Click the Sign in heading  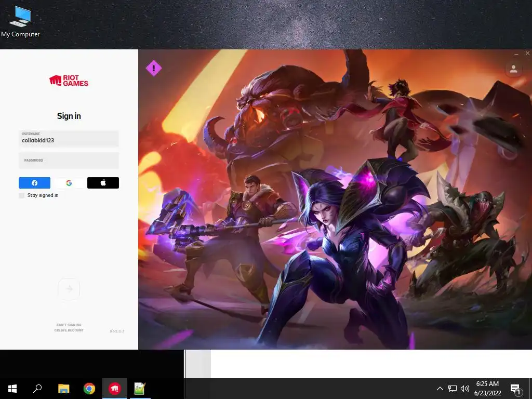coord(69,116)
